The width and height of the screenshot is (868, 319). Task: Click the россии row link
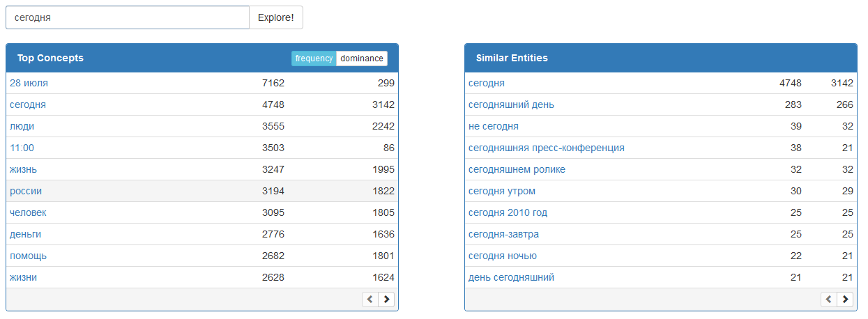(x=26, y=191)
